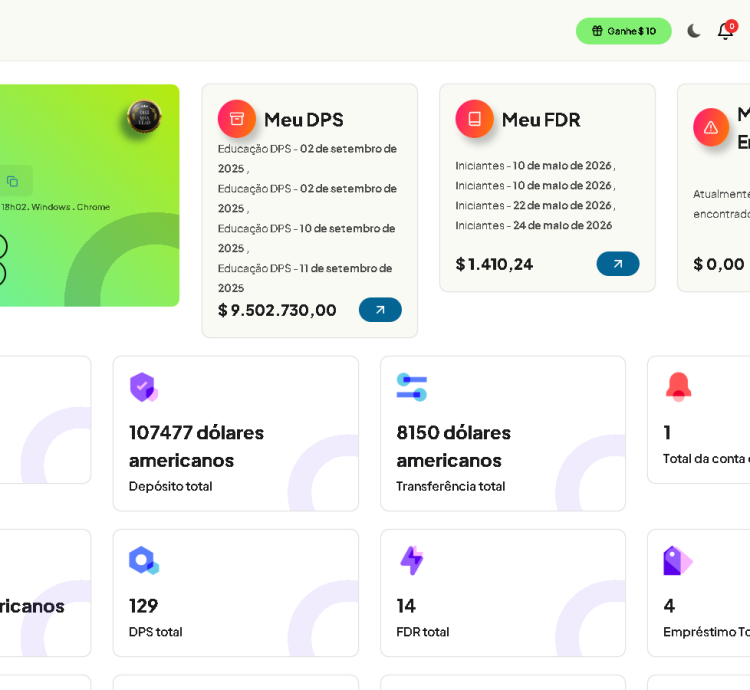750x690 pixels.
Task: Click the purple tag icon for Empréstimo
Action: [x=678, y=560]
